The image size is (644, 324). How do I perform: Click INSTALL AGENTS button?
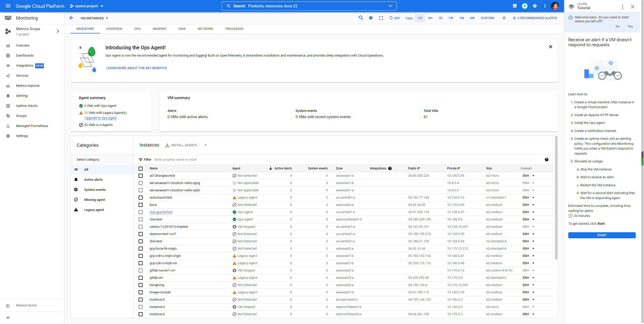point(181,145)
